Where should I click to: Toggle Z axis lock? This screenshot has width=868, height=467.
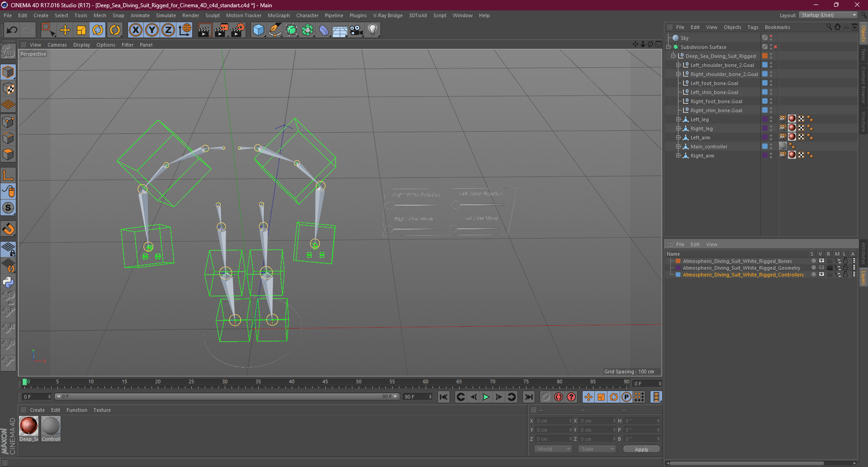(168, 30)
